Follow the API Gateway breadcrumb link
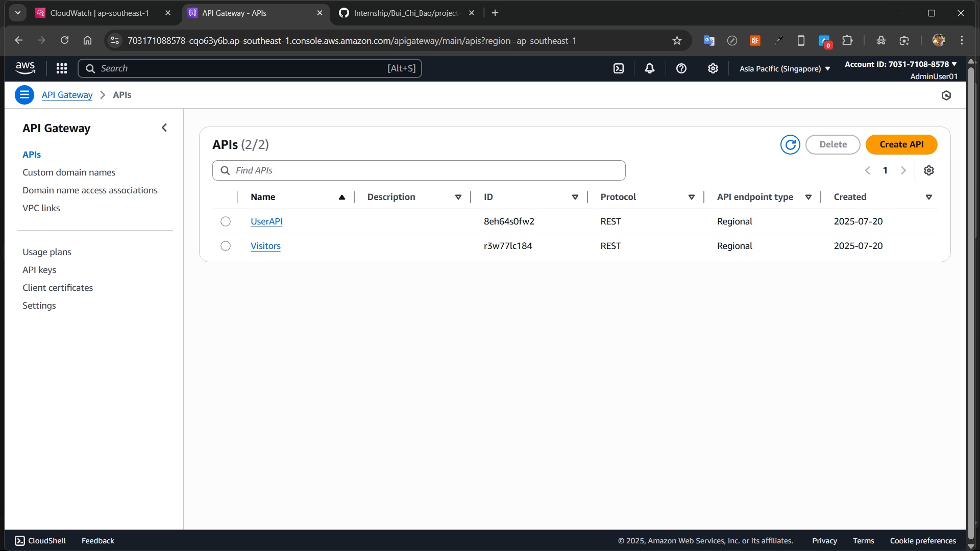Image resolution: width=980 pixels, height=551 pixels. (x=67, y=95)
